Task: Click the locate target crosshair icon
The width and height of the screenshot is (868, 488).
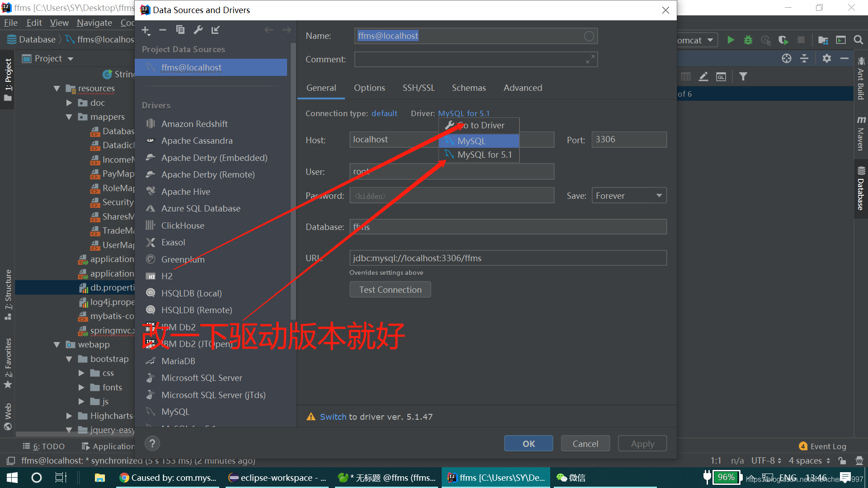Action: coord(787,58)
